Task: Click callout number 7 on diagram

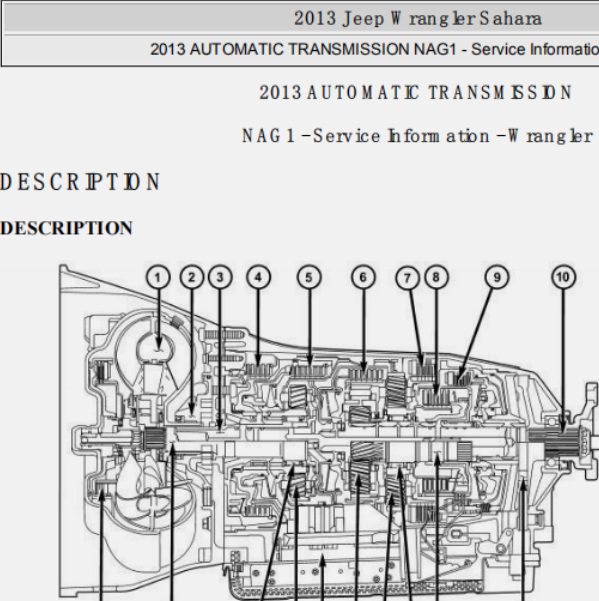Action: [x=407, y=277]
